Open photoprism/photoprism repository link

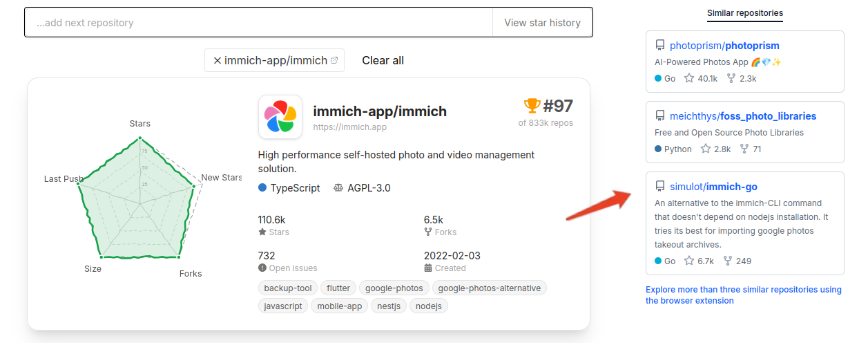click(x=724, y=46)
